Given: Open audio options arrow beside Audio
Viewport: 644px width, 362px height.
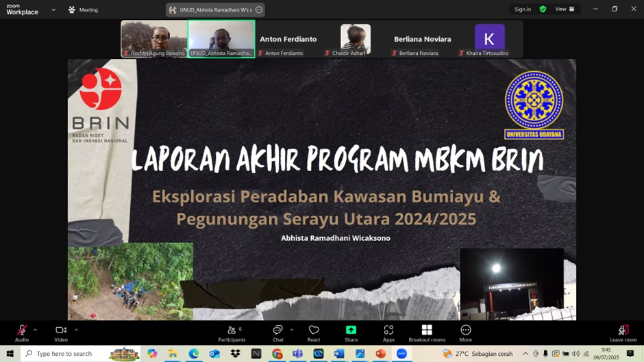Looking at the screenshot, I should click(35, 330).
